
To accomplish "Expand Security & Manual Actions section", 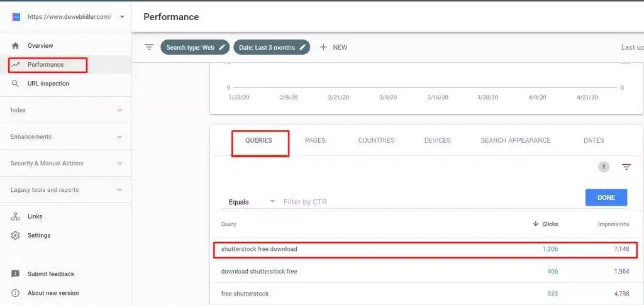I will 65,163.
